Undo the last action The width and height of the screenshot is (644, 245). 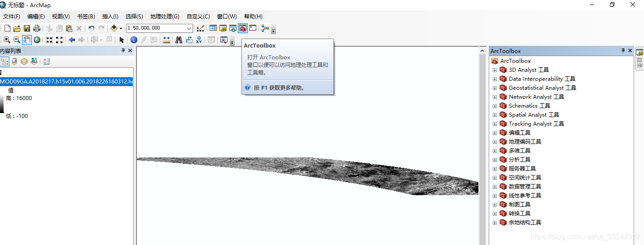coord(91,28)
